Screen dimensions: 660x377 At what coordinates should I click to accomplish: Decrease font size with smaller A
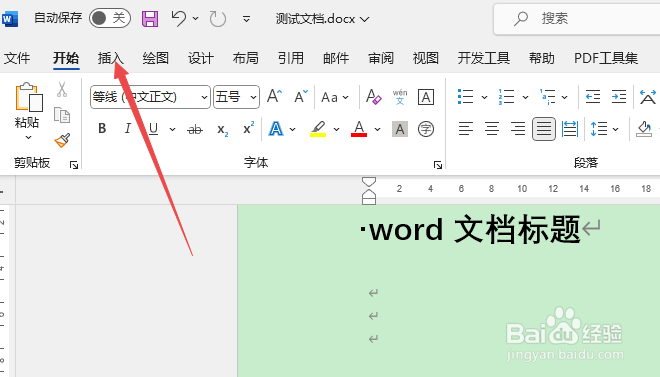point(301,97)
